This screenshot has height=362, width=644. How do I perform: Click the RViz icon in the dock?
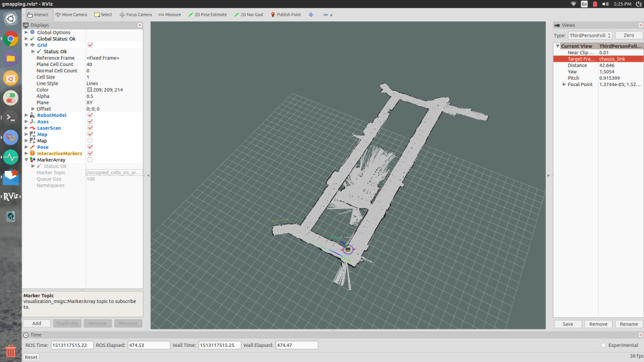point(11,197)
